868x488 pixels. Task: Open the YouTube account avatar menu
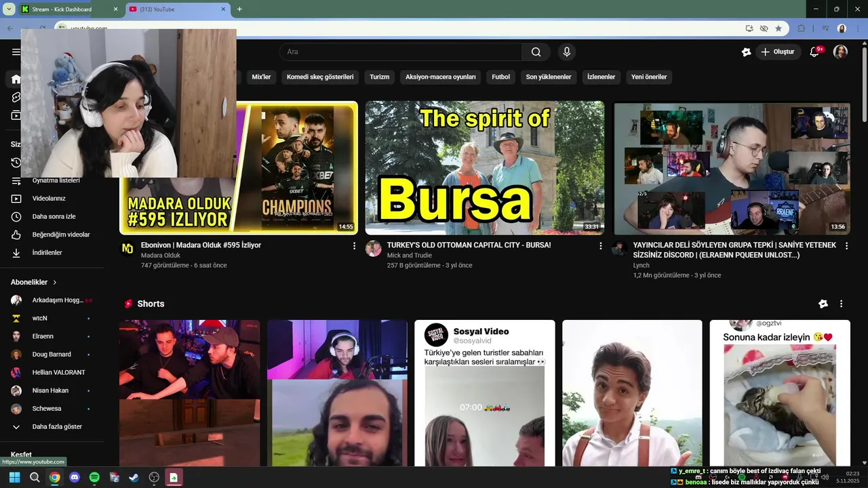[840, 52]
